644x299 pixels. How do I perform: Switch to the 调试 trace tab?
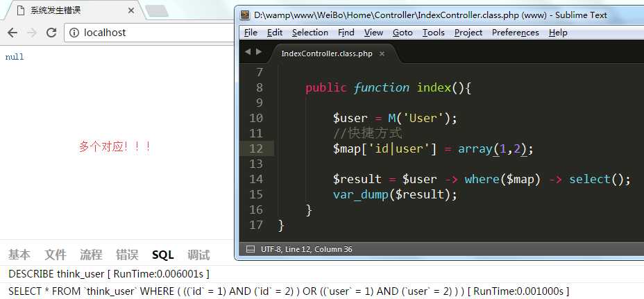coord(198,255)
